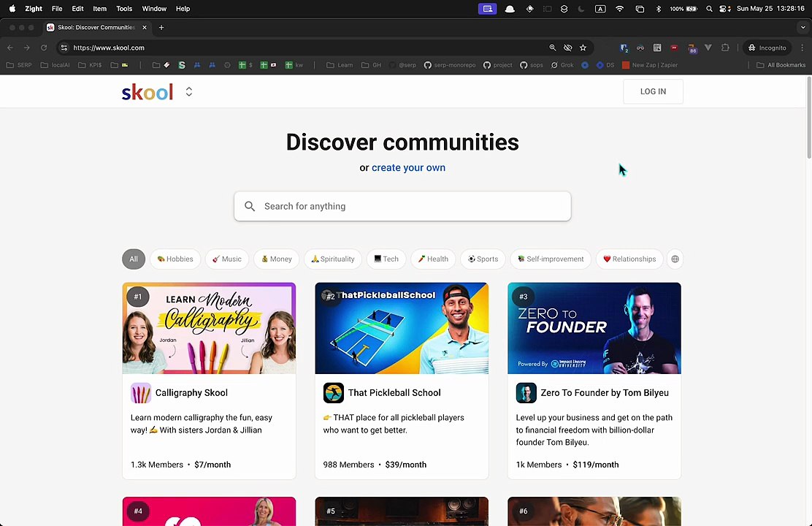Viewport: 812px width, 526px height.
Task: Expand the tab search dropdown arrow
Action: click(803, 28)
